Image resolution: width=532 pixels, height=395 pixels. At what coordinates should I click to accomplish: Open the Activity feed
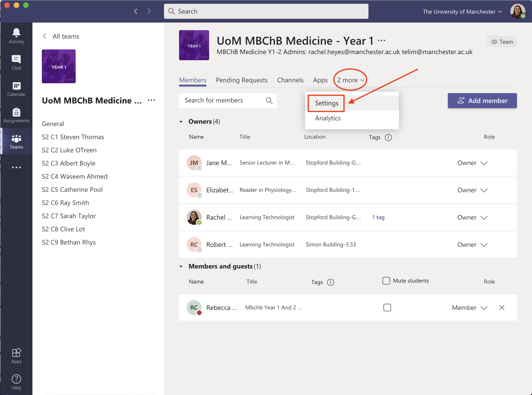click(16, 36)
